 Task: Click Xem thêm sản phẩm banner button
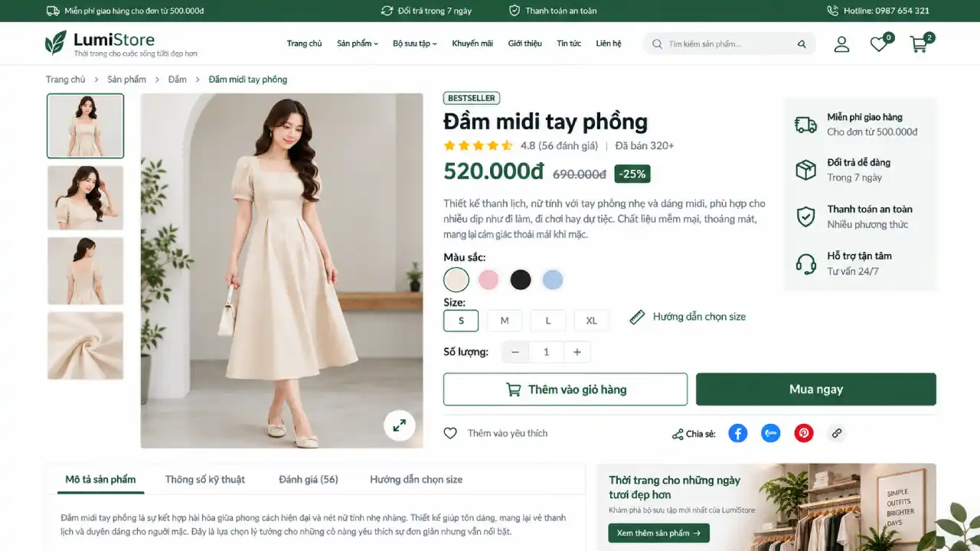(659, 533)
